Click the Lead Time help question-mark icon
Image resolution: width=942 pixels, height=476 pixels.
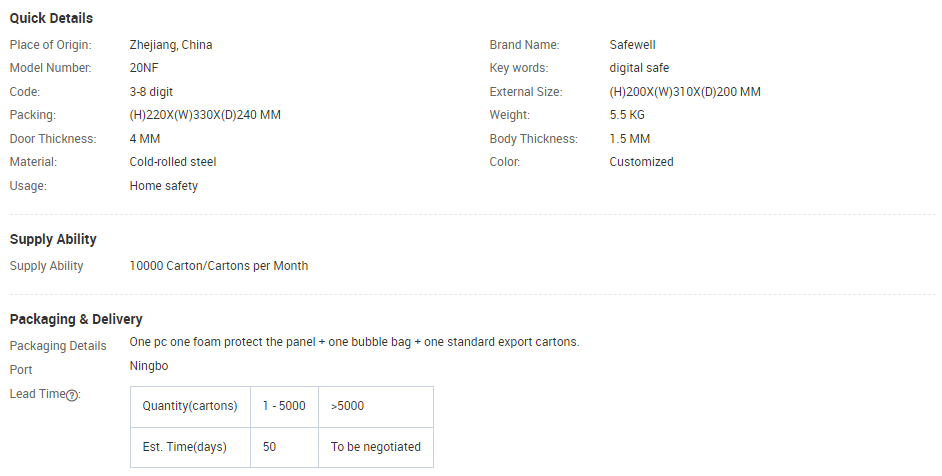72,395
